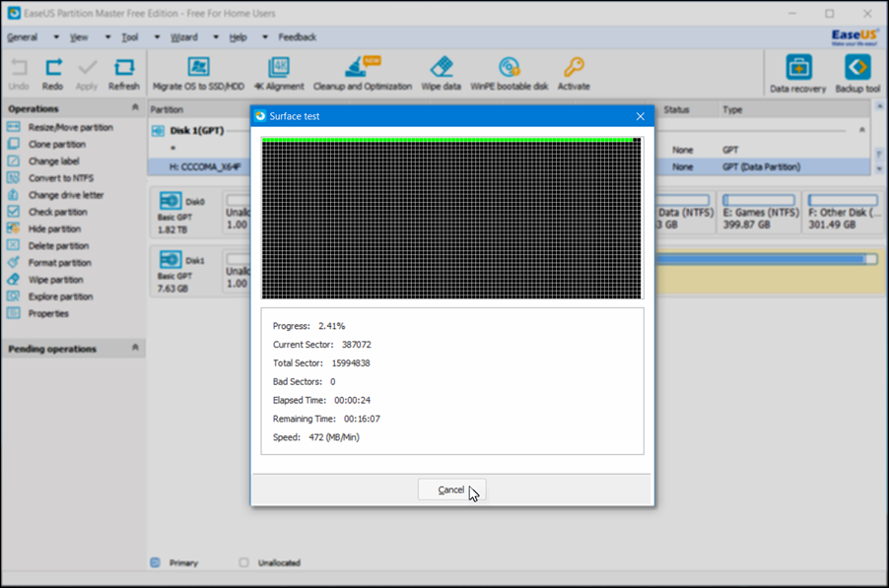This screenshot has width=889, height=588.
Task: Collapse the Pending operations panel
Action: [135, 348]
